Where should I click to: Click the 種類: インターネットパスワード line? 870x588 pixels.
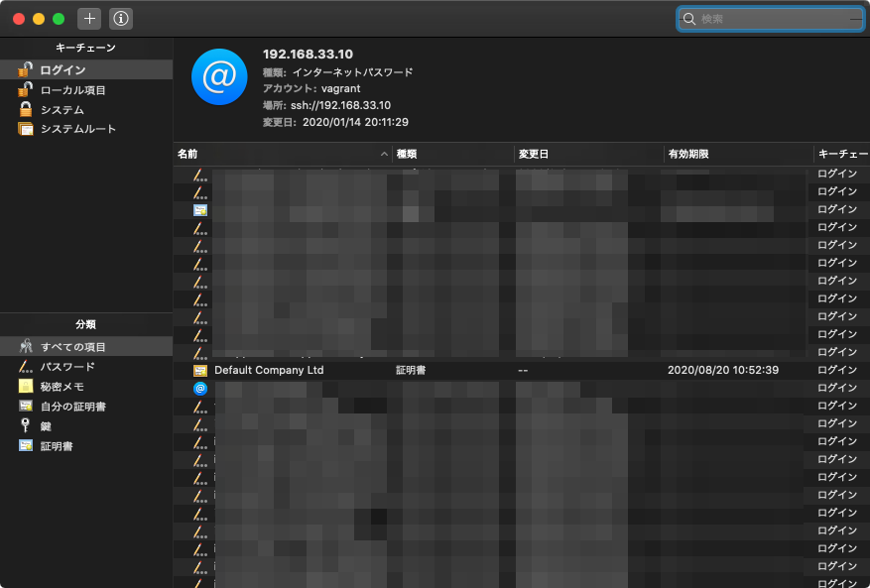click(x=338, y=72)
